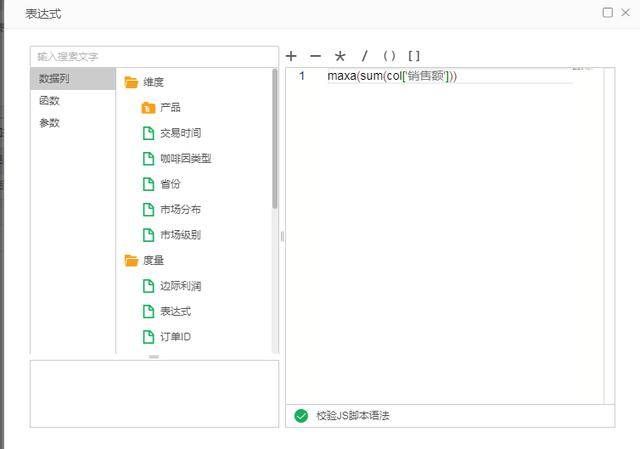This screenshot has width=640, height=449.
Task: Click the vertical panel splitter handle
Action: (282, 236)
